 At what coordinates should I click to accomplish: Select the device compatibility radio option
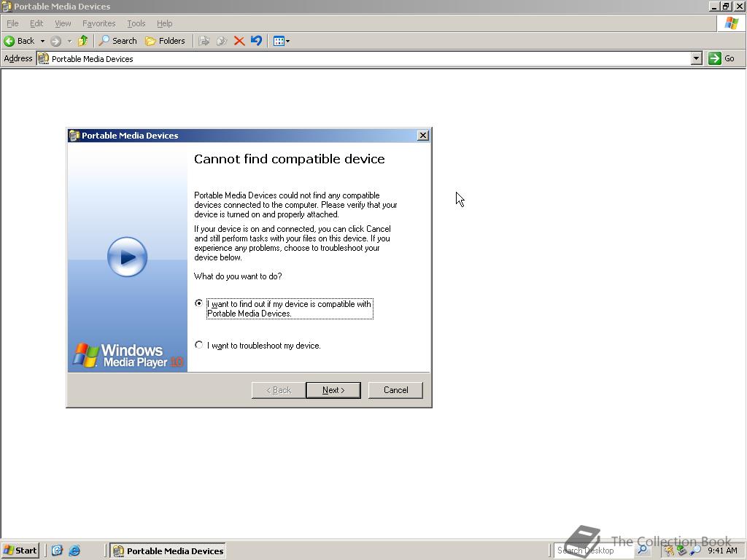click(x=198, y=303)
